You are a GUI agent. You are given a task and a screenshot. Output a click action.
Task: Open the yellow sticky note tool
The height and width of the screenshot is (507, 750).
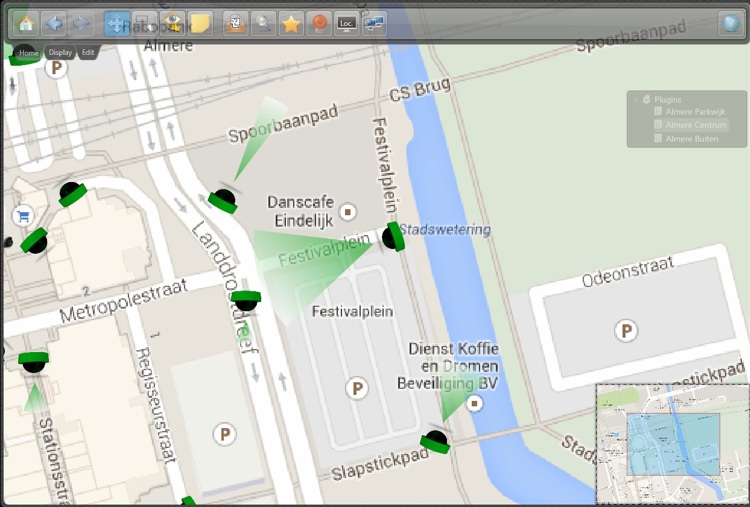point(200,23)
